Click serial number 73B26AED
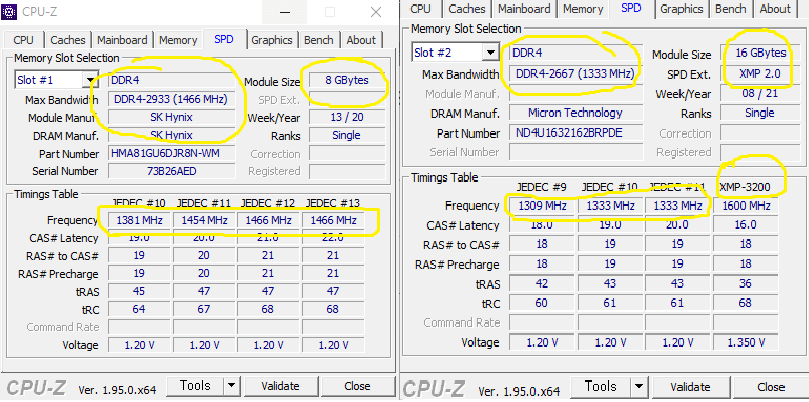Viewport: 809px width, 402px height. (171, 171)
